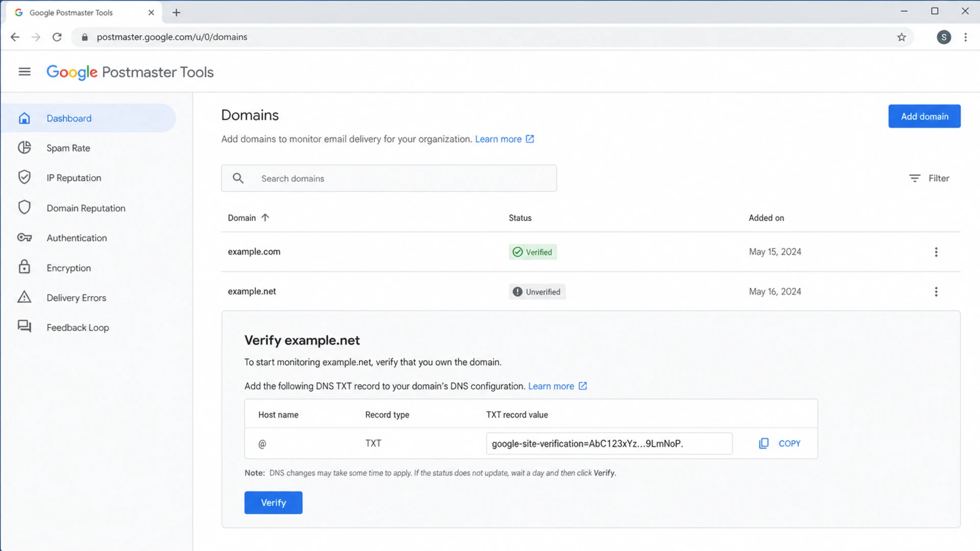The width and height of the screenshot is (980, 551).
Task: Open the Filter control
Action: coord(929,178)
